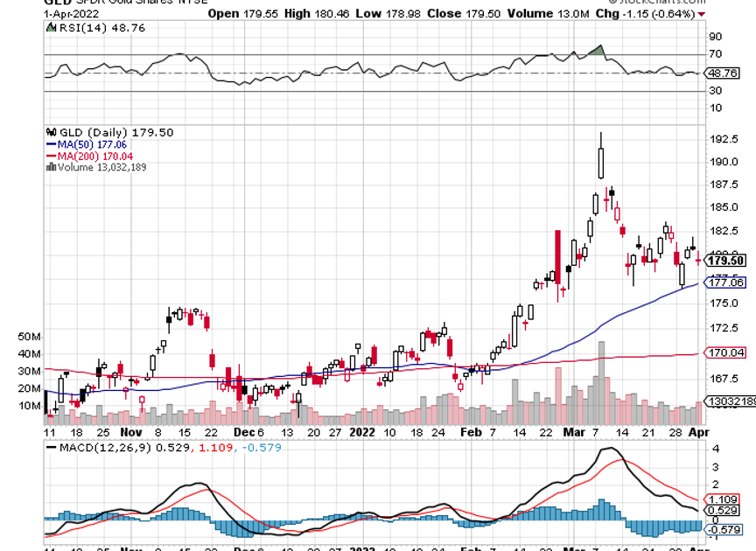Click the RSI axis label 30
Image resolution: width=756 pixels, height=551 pixels.
pyautogui.click(x=716, y=91)
